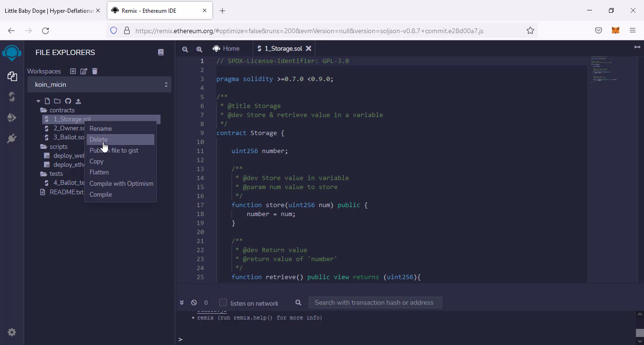The width and height of the screenshot is (644, 345).
Task: Open the koin_micin workspace dropdown
Action: (x=99, y=84)
